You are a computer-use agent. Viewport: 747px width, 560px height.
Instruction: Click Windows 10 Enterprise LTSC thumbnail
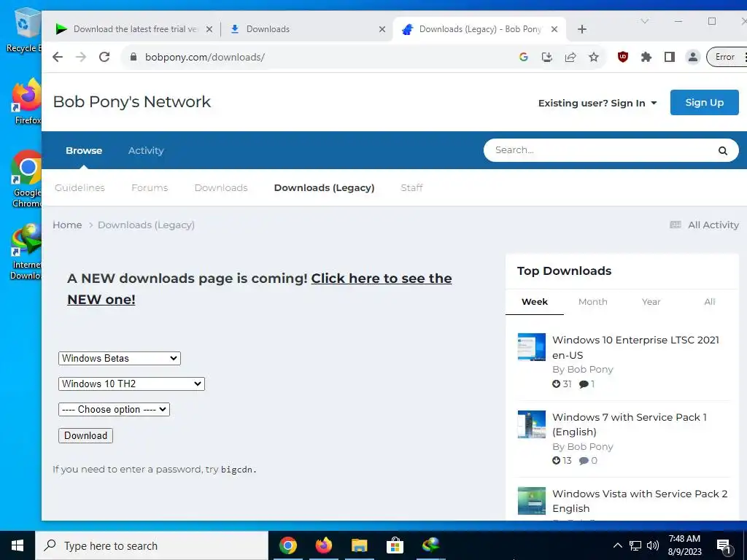point(532,347)
